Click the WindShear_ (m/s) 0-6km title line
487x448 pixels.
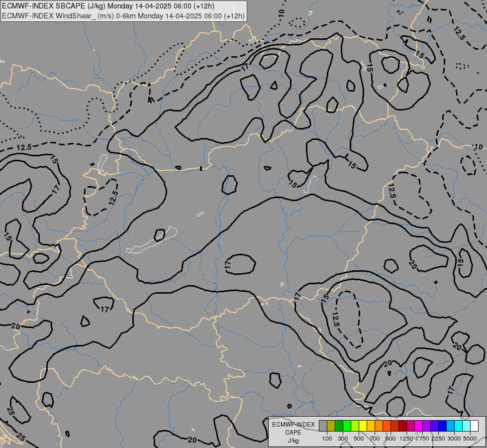tap(123, 16)
